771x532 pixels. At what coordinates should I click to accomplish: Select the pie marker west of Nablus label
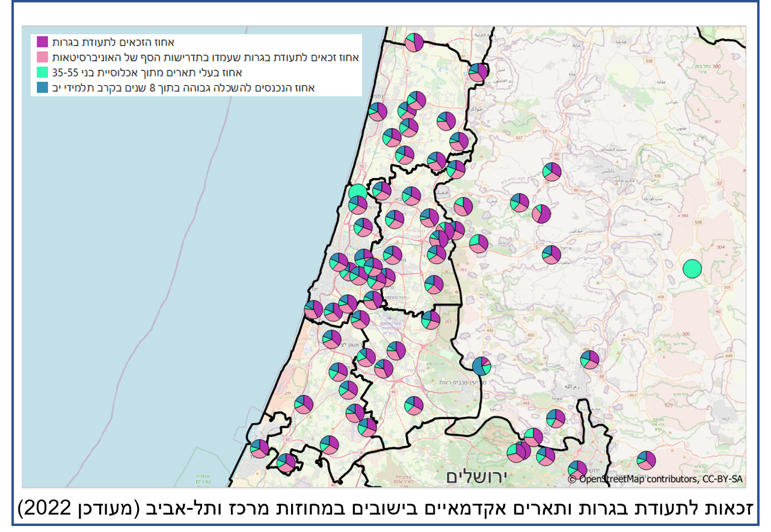[551, 172]
